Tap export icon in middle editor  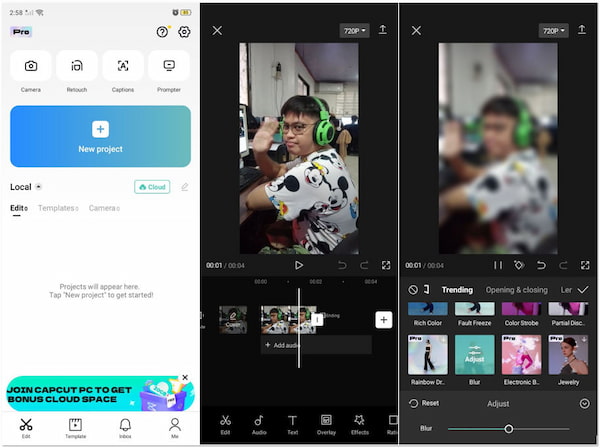click(x=382, y=30)
